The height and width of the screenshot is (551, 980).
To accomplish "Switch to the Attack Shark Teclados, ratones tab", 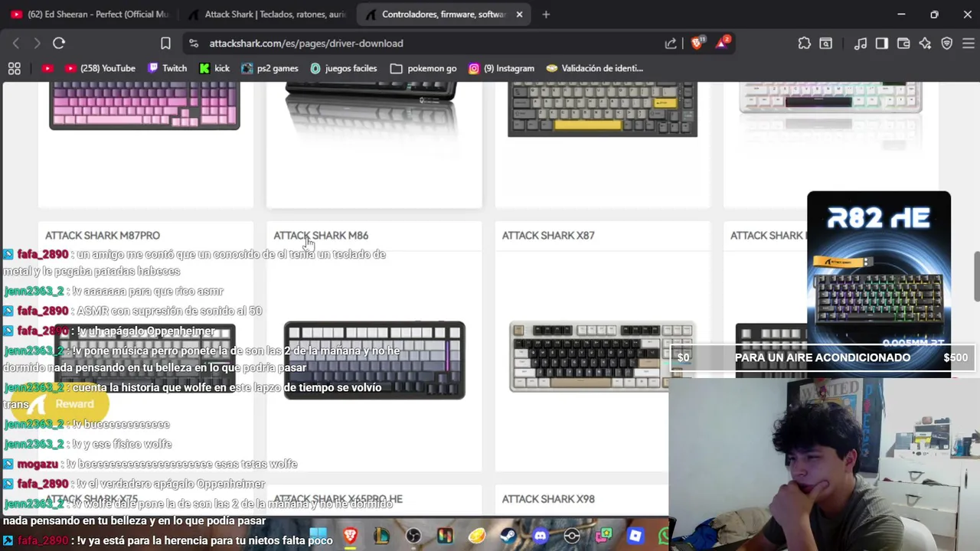I will (x=266, y=15).
